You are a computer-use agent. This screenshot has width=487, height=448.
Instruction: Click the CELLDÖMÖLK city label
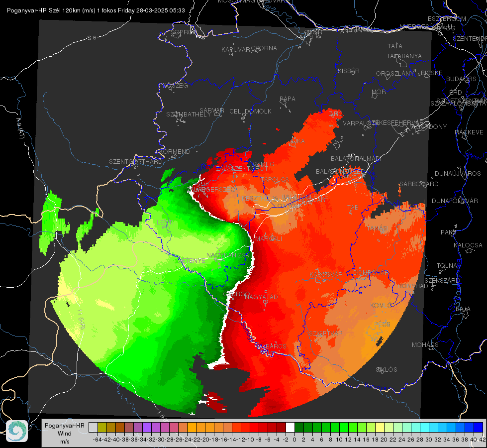pyautogui.click(x=250, y=112)
